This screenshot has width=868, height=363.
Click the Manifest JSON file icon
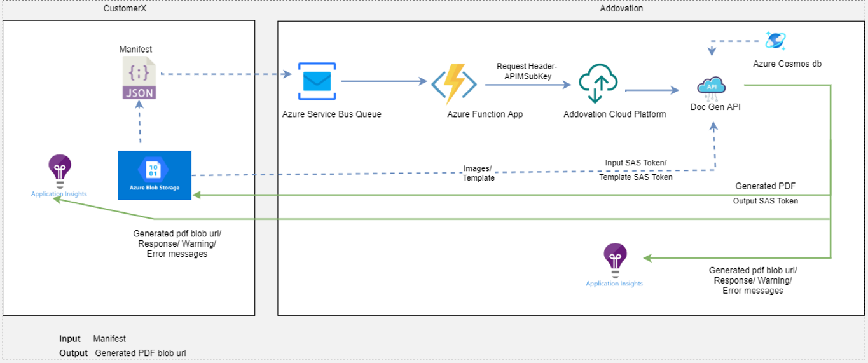(x=139, y=78)
